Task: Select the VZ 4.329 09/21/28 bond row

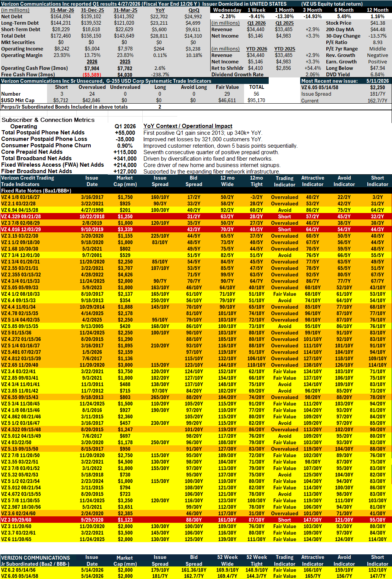Action: [196, 216]
